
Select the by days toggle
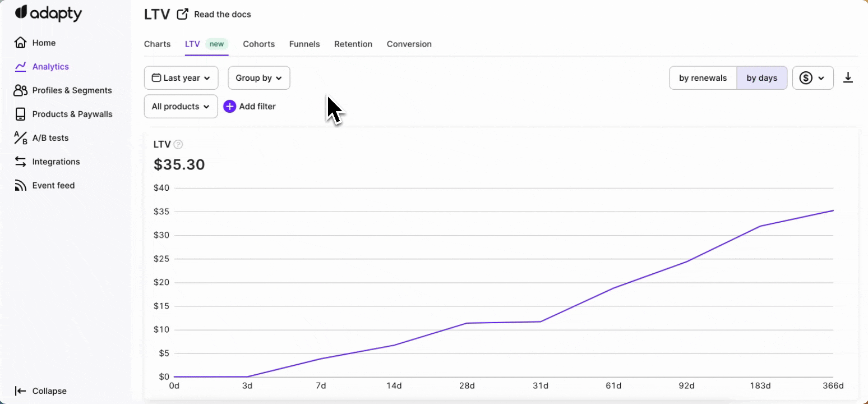click(x=761, y=78)
